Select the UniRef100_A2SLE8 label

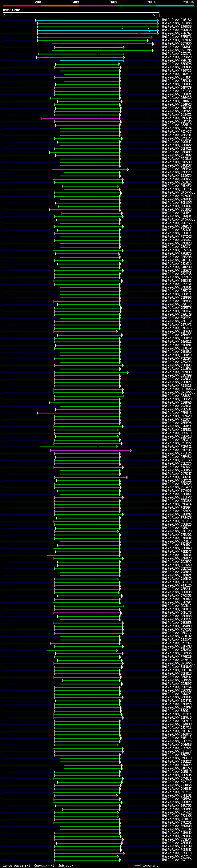click(x=177, y=853)
